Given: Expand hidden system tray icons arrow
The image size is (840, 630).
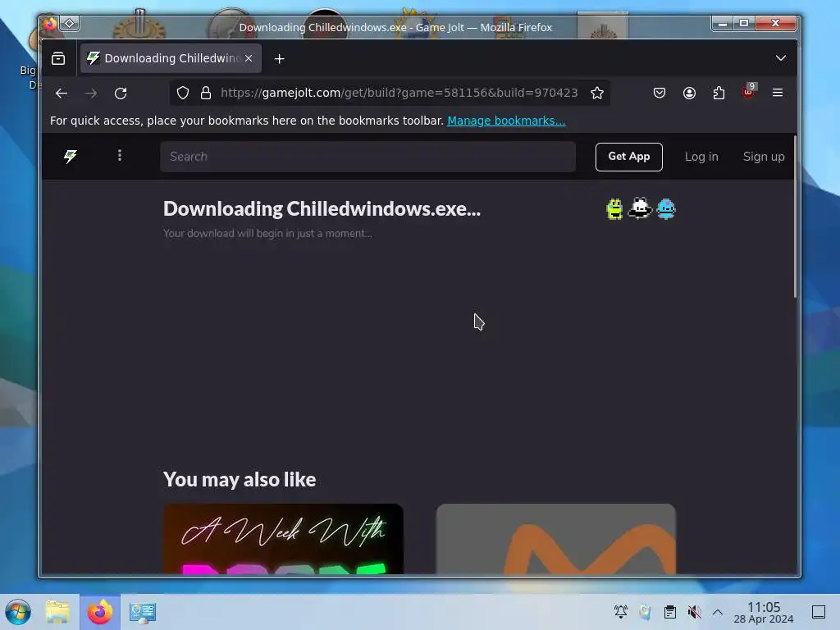Looking at the screenshot, I should 718,612.
